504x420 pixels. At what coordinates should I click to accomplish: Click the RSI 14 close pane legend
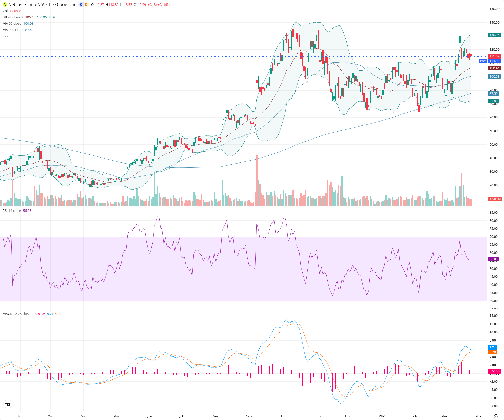[12, 210]
